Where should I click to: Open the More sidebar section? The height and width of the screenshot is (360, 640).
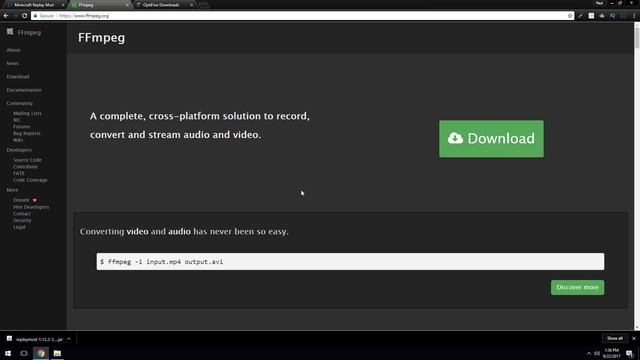pyautogui.click(x=12, y=190)
